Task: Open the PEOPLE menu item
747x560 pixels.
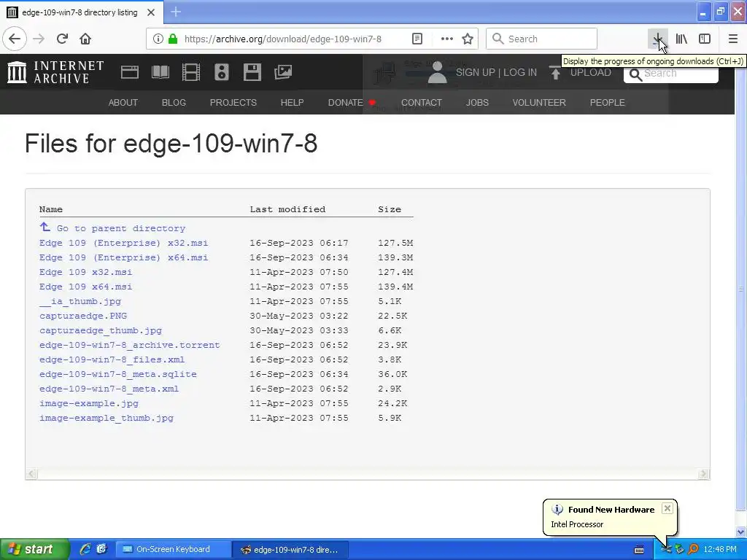Action: point(608,102)
